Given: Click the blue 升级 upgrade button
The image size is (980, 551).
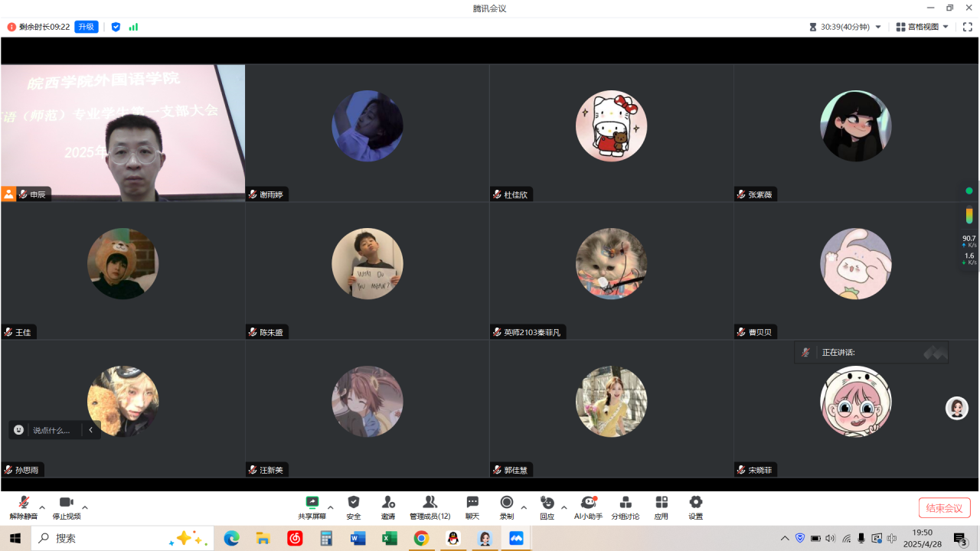Looking at the screenshot, I should click(x=87, y=27).
